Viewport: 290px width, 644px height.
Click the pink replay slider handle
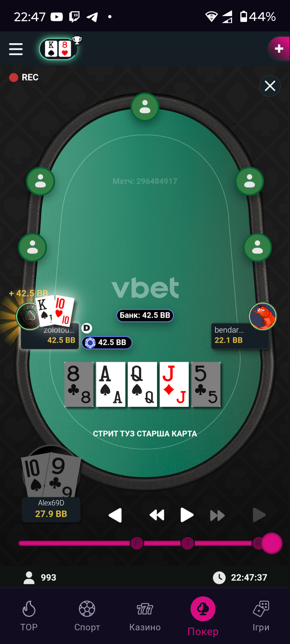click(272, 543)
